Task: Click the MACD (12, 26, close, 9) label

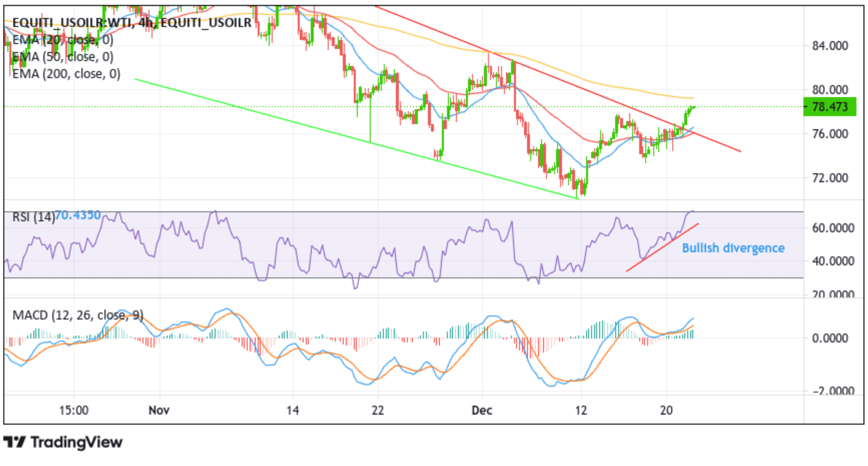Action: (78, 315)
